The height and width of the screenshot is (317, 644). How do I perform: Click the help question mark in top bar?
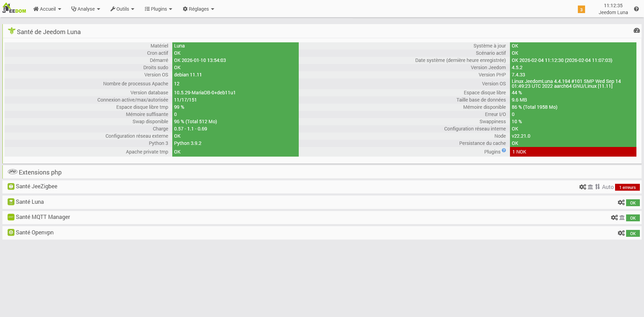coord(636,9)
